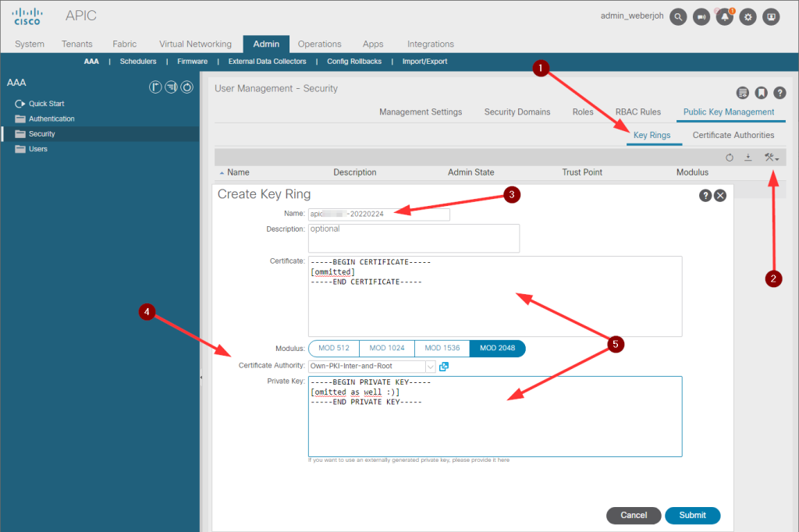Click the refresh circle icon in AAA panel
Viewport: 799px width, 532px height.
click(187, 87)
